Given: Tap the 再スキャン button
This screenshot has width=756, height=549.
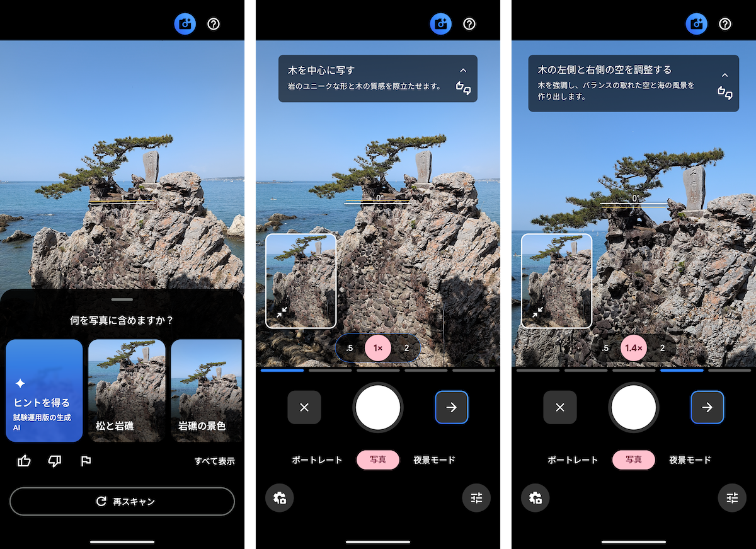Looking at the screenshot, I should [x=122, y=502].
